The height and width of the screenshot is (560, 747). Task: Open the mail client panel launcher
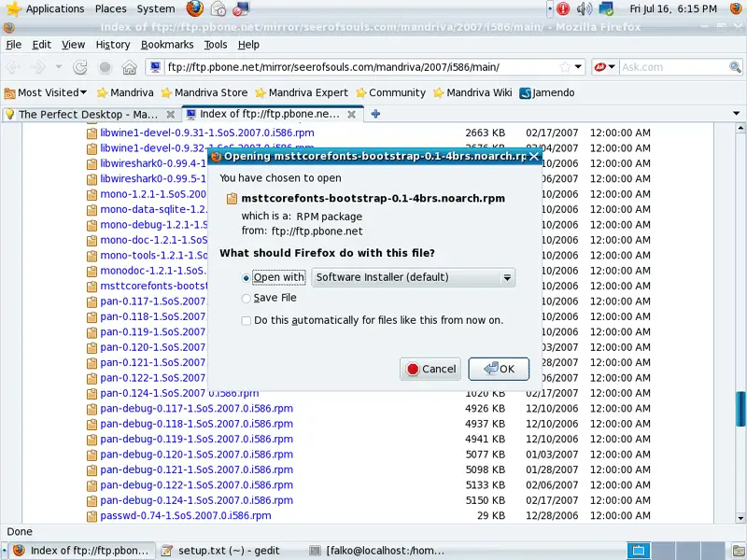218,8
